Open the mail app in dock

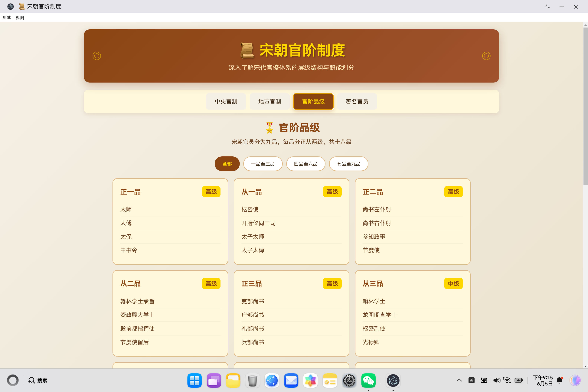point(291,380)
